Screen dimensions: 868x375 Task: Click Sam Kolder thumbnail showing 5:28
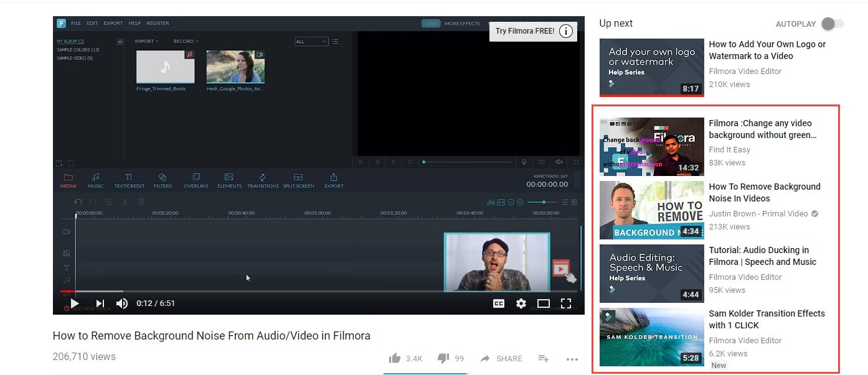pyautogui.click(x=652, y=336)
